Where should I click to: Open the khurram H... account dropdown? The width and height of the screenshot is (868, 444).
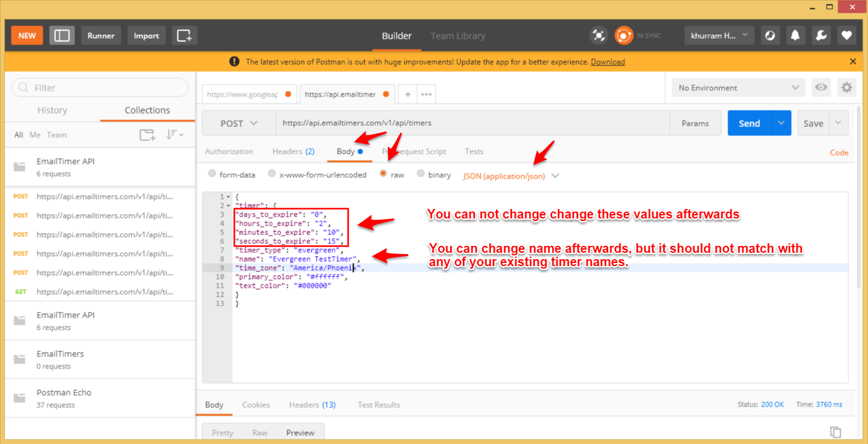pyautogui.click(x=719, y=36)
